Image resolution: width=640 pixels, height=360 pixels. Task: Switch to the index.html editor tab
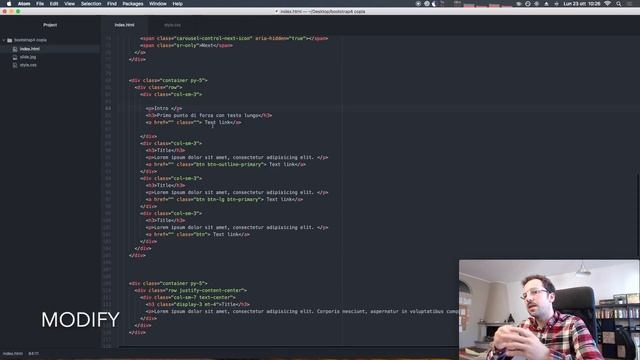pyautogui.click(x=124, y=25)
